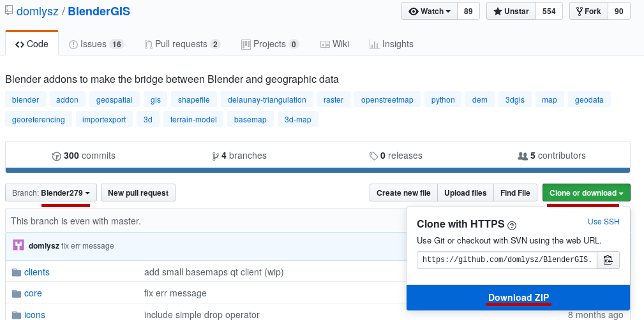Viewport: 644px width, 320px height.
Task: Select the georeferencing topic tag
Action: pyautogui.click(x=38, y=120)
